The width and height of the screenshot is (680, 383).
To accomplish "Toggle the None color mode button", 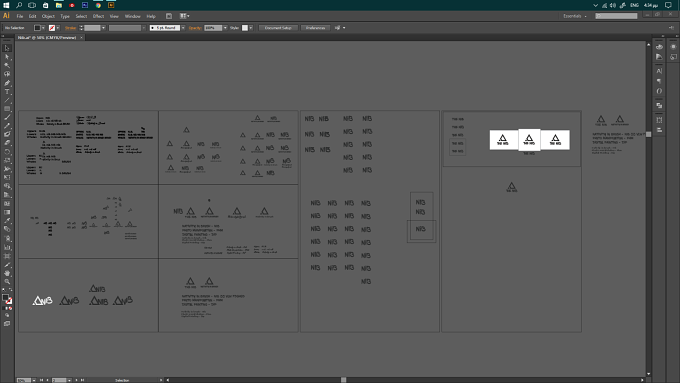I will tap(10, 308).
